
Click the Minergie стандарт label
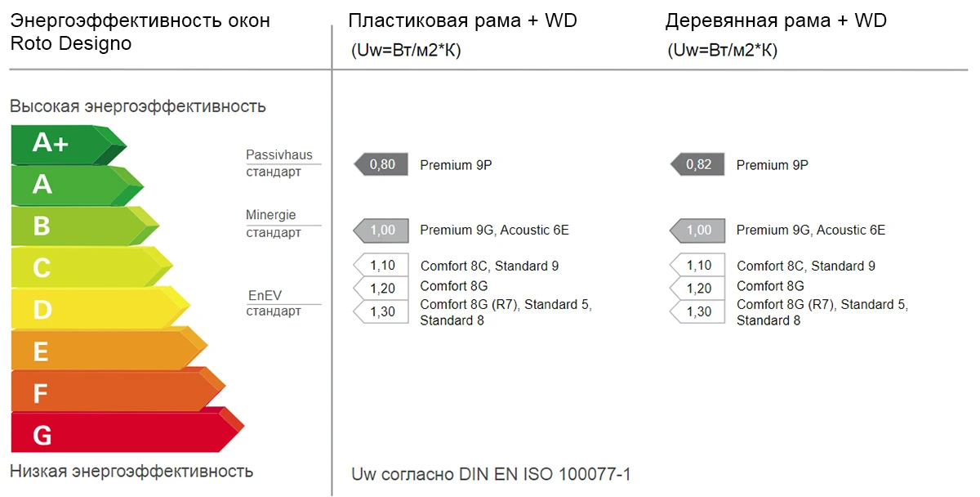click(273, 224)
